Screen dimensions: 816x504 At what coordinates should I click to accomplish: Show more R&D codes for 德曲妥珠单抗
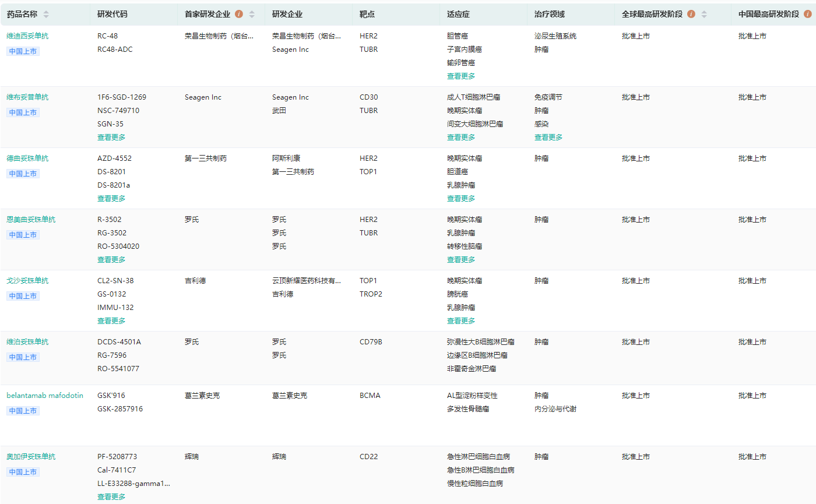click(x=111, y=199)
